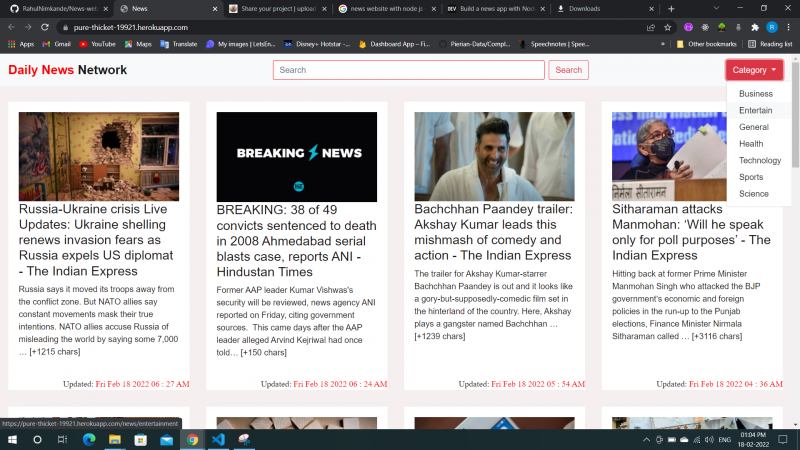Open the Reading list
800x450 pixels.
(x=770, y=44)
